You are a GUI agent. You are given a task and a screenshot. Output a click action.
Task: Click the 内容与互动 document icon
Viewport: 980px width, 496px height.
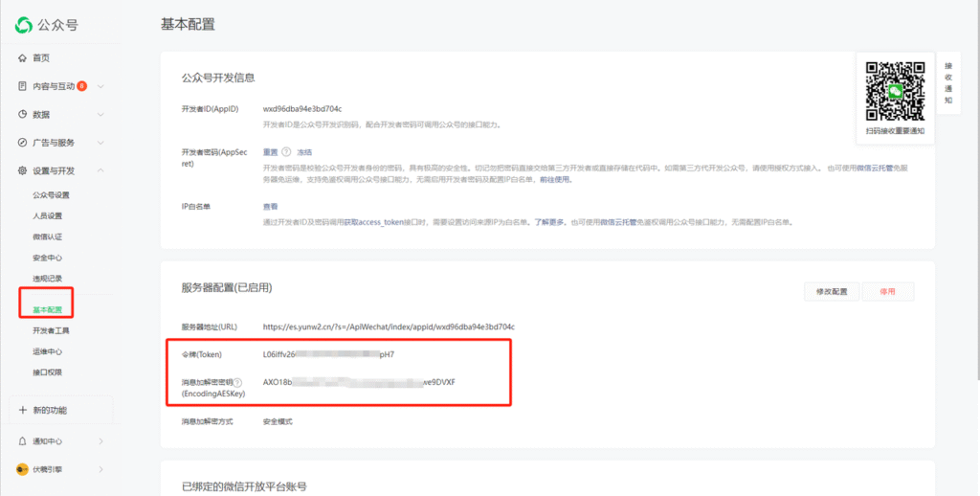click(23, 86)
